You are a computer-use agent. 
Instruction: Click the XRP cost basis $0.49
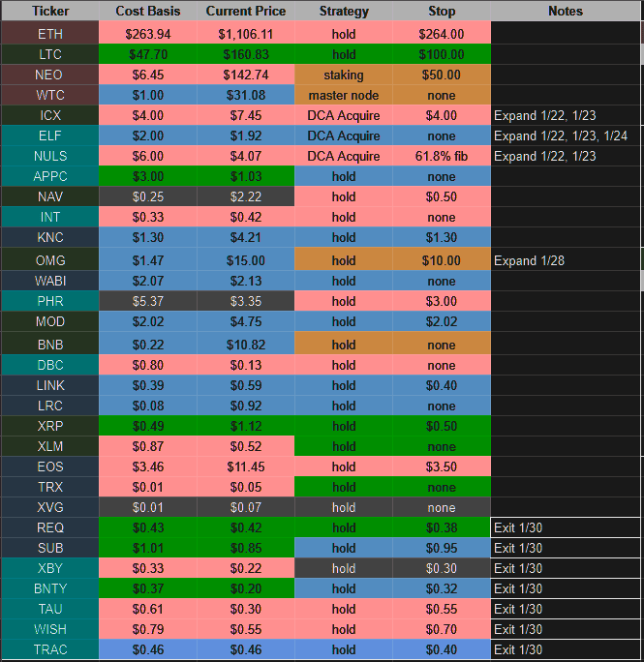pyautogui.click(x=148, y=426)
